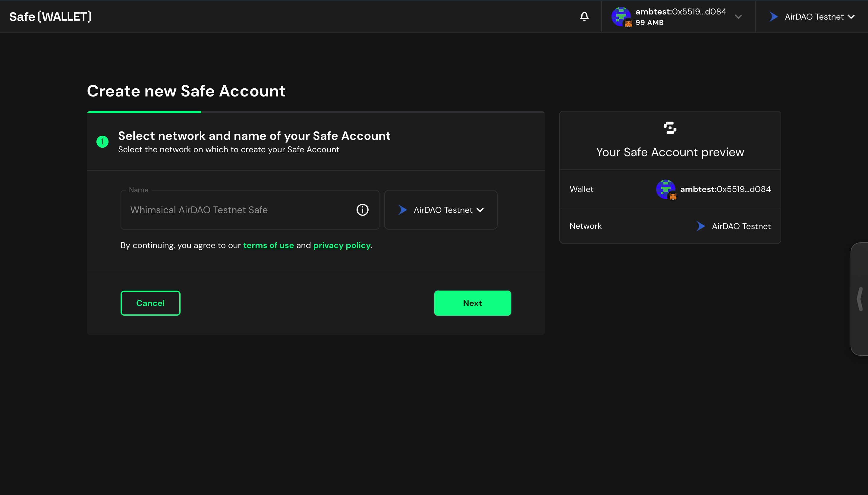Image resolution: width=868 pixels, height=495 pixels.
Task: Open the privacy policy link
Action: click(342, 245)
